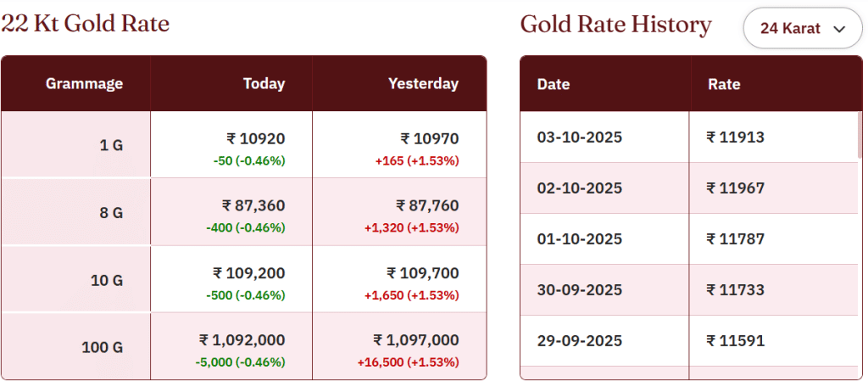The width and height of the screenshot is (868, 381).
Task: Click the 03-10-2025 history date
Action: 580,137
